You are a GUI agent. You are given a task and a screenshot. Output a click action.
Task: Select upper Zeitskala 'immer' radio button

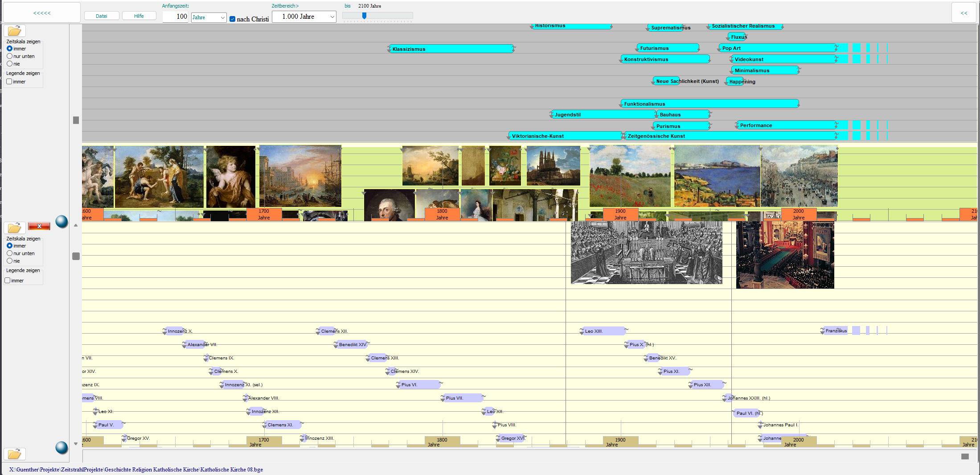[9, 49]
